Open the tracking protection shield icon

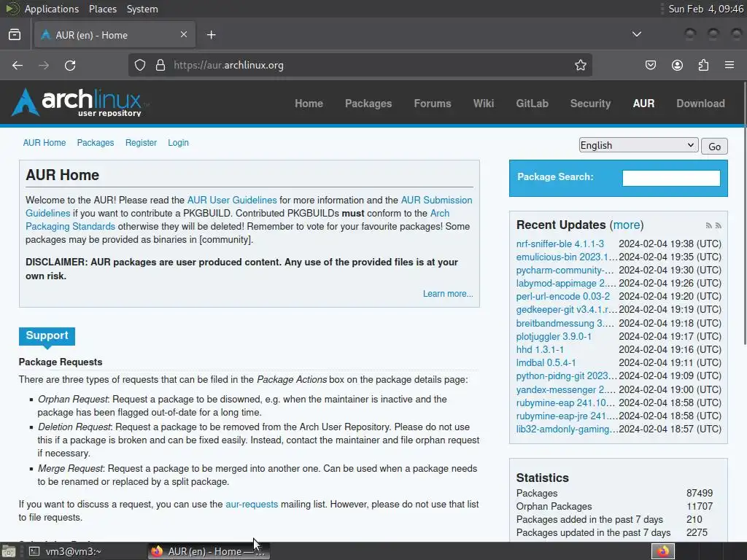click(139, 65)
